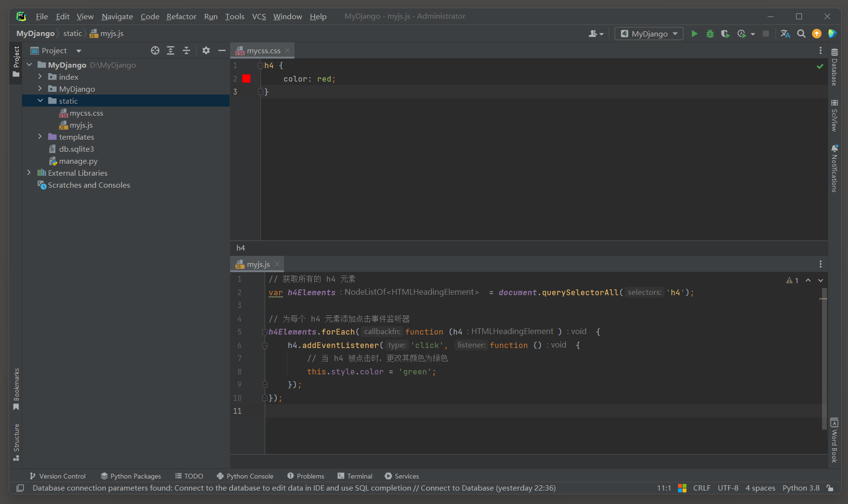Expand all in Project tree
This screenshot has height=504, width=848.
[171, 50]
